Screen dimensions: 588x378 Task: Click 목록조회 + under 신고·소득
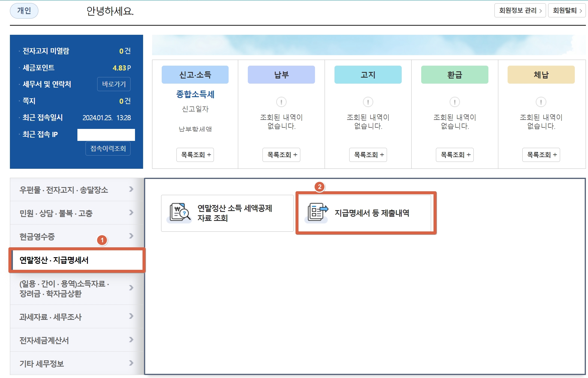tap(195, 155)
